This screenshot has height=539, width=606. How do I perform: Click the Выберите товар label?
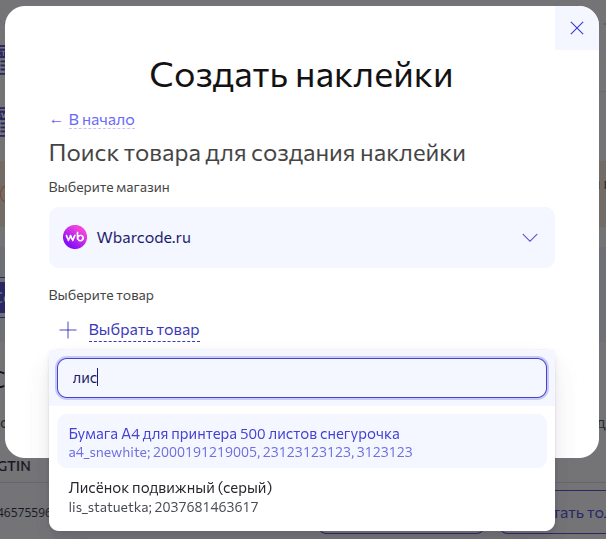click(x=101, y=296)
